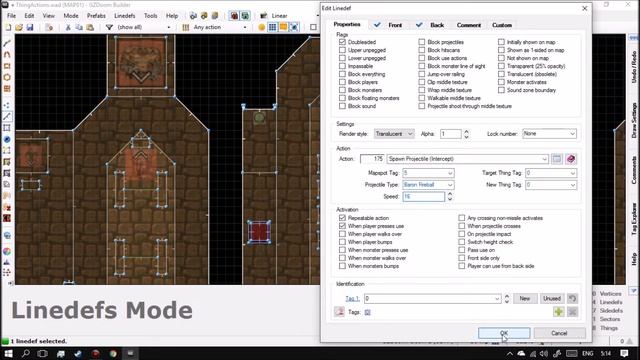
Task: Open the Prefabs menu
Action: coord(96,16)
